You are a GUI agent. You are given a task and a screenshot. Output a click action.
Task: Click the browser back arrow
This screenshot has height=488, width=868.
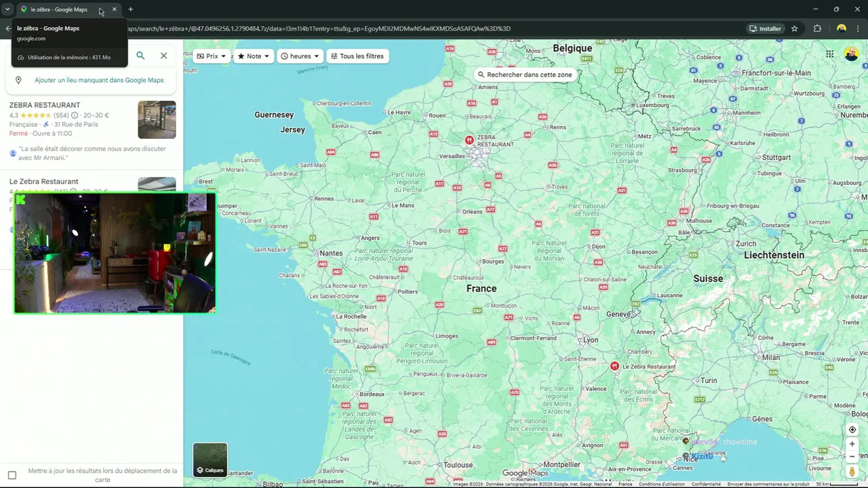tap(8, 28)
